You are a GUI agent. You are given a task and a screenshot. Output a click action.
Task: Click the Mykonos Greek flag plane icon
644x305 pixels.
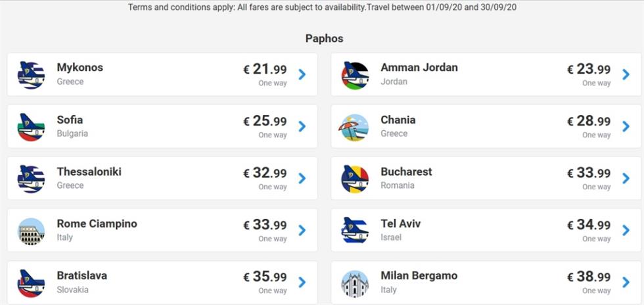click(x=32, y=75)
